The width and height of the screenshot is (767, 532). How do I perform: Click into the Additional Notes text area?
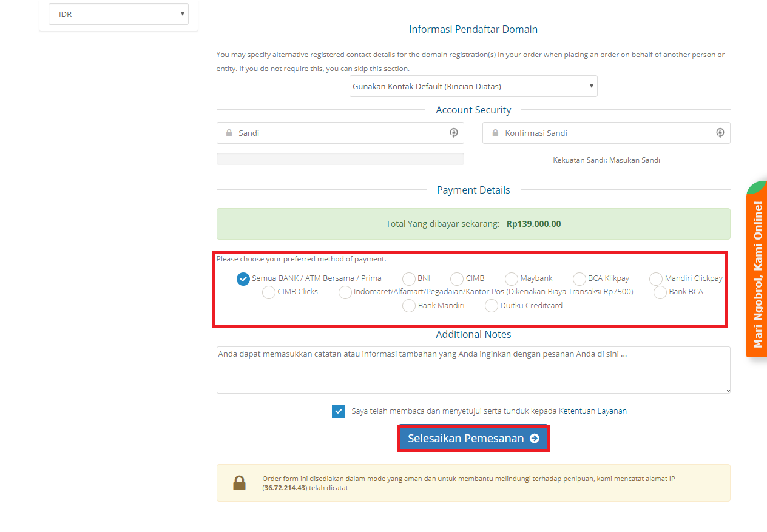[473, 370]
